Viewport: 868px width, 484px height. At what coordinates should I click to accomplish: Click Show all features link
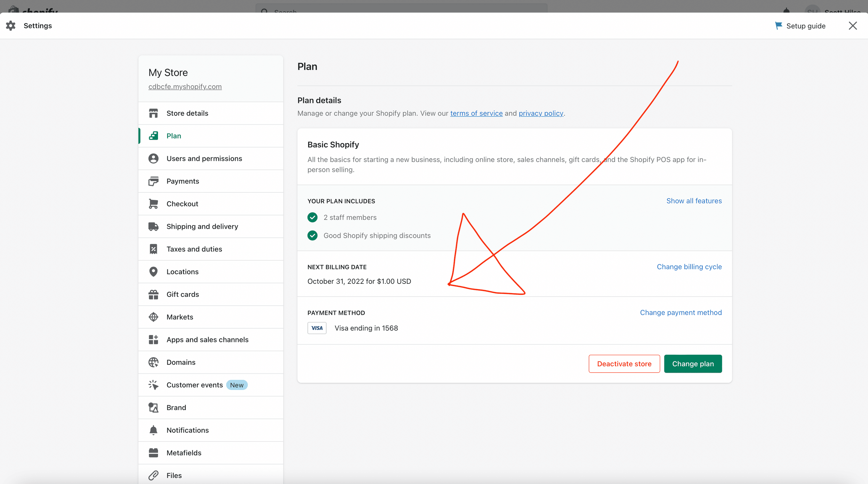(x=694, y=201)
